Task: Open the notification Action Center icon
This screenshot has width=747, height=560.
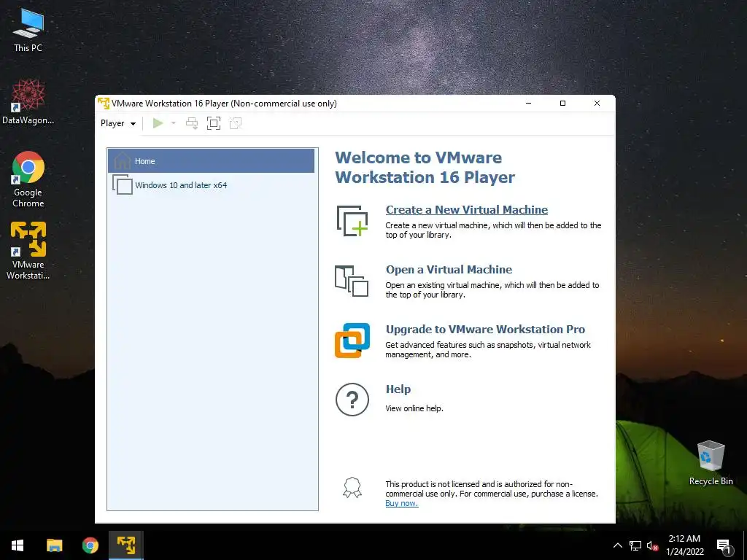Action: coord(724,546)
